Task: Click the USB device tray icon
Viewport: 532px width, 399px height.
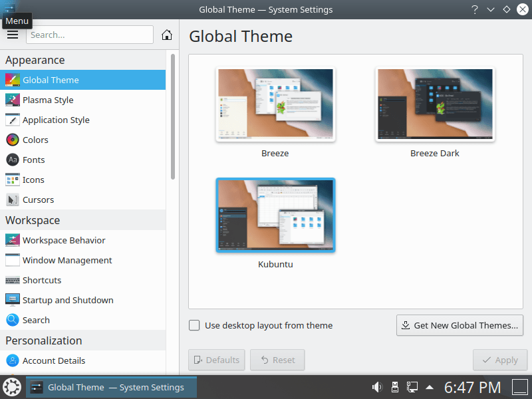Action: point(394,387)
